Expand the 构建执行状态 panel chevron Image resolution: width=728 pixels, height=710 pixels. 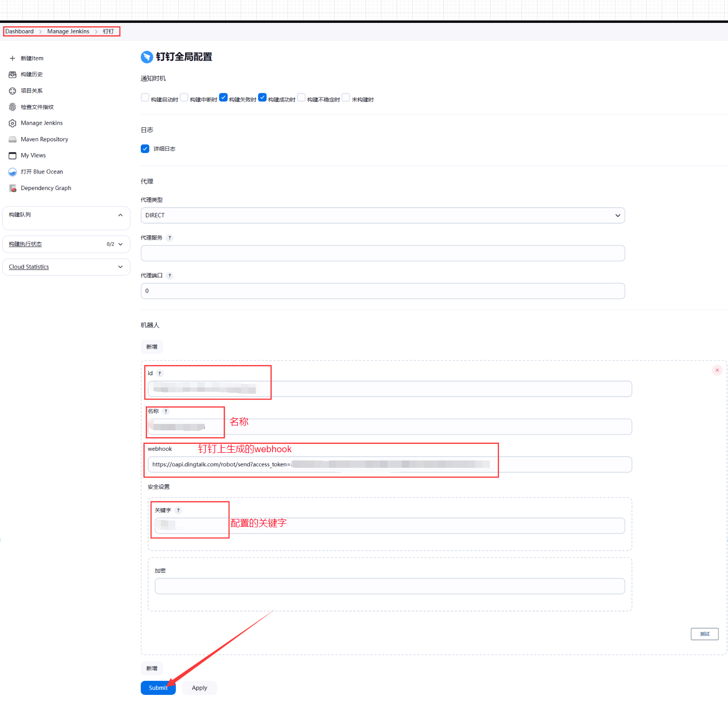120,244
